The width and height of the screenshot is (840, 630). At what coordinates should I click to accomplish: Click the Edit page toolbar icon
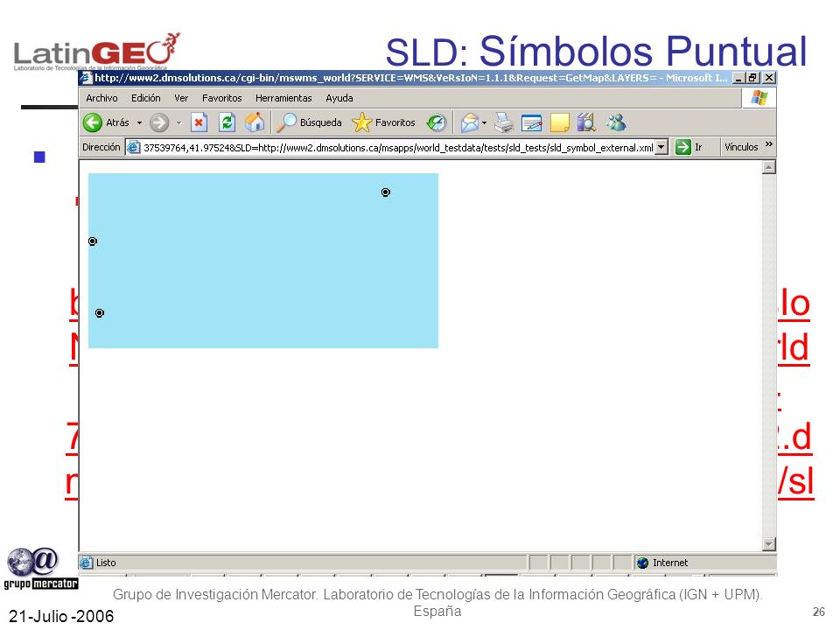[x=531, y=122]
